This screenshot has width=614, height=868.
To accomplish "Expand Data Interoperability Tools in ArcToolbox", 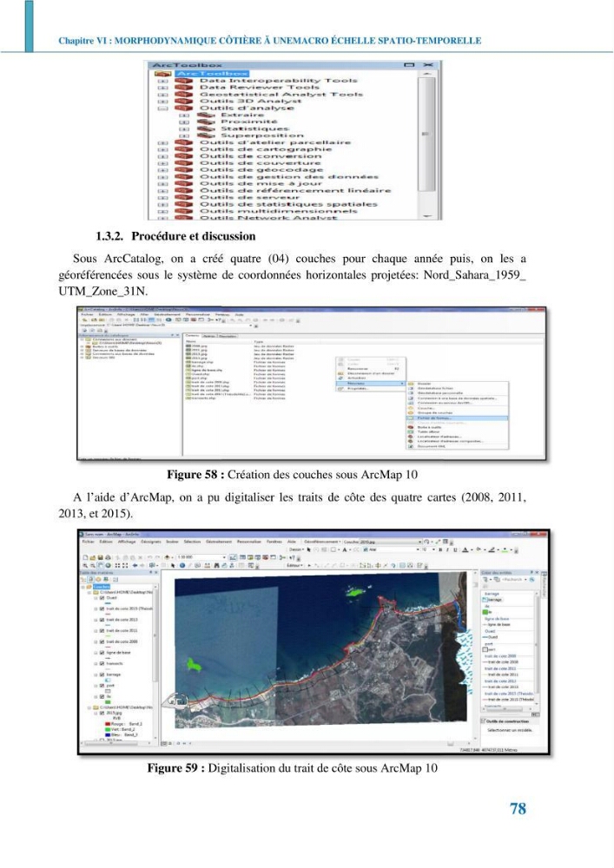I will pos(162,81).
